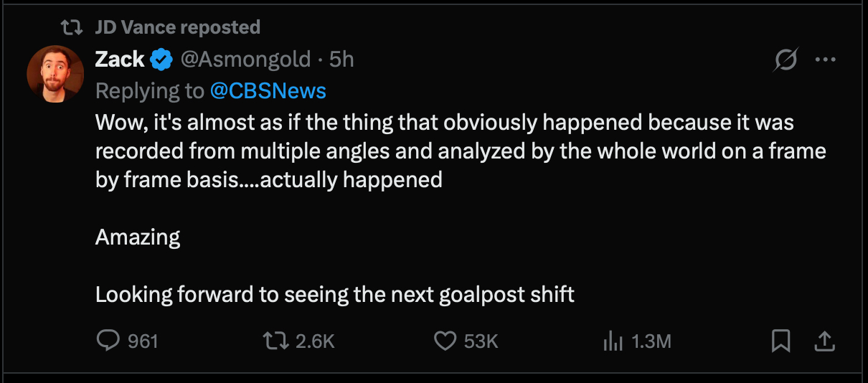Image resolution: width=868 pixels, height=383 pixels.
Task: Open view analytics bar chart icon
Action: (613, 341)
